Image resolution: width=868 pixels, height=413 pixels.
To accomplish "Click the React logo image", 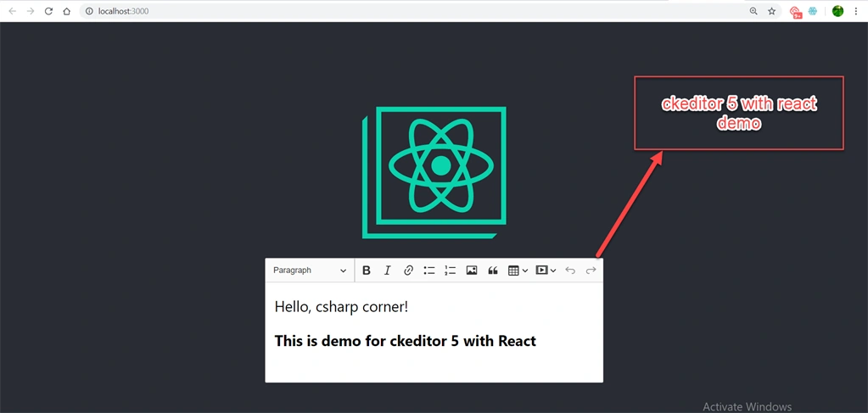I will click(434, 172).
